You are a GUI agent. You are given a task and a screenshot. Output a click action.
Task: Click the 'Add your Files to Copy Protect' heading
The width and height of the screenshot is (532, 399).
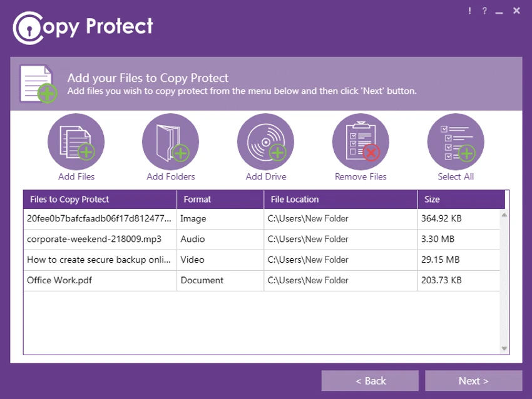[x=148, y=78]
